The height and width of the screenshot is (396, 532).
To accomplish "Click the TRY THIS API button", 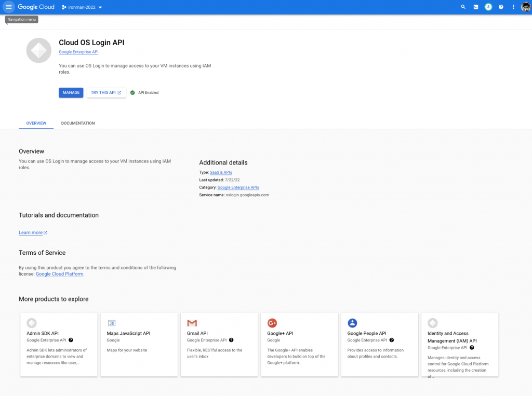I will coord(106,92).
